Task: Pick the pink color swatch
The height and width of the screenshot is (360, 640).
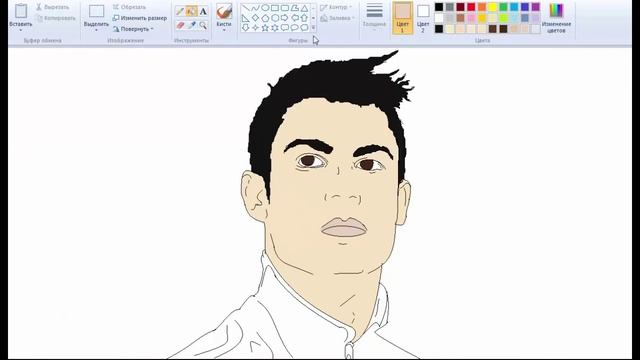Action: [x=471, y=18]
